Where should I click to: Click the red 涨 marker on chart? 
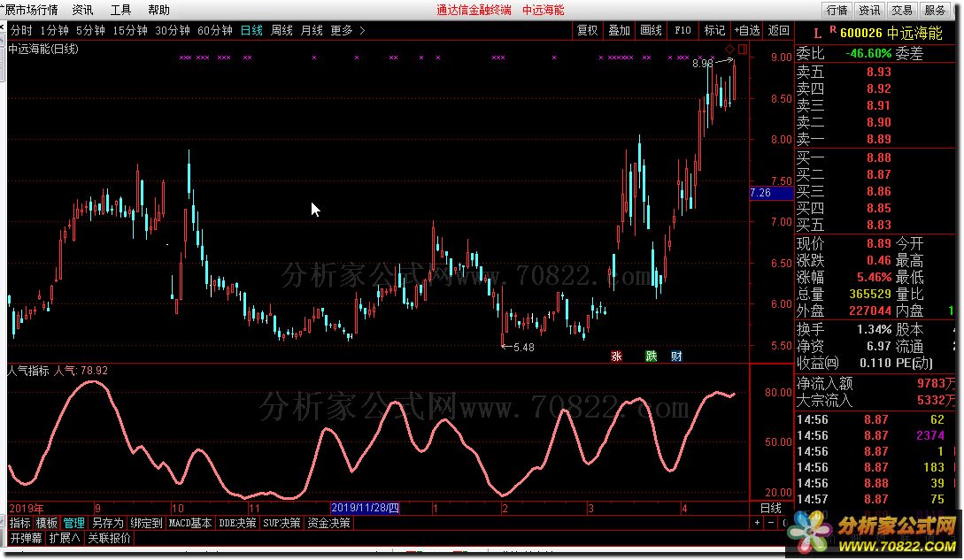[617, 357]
